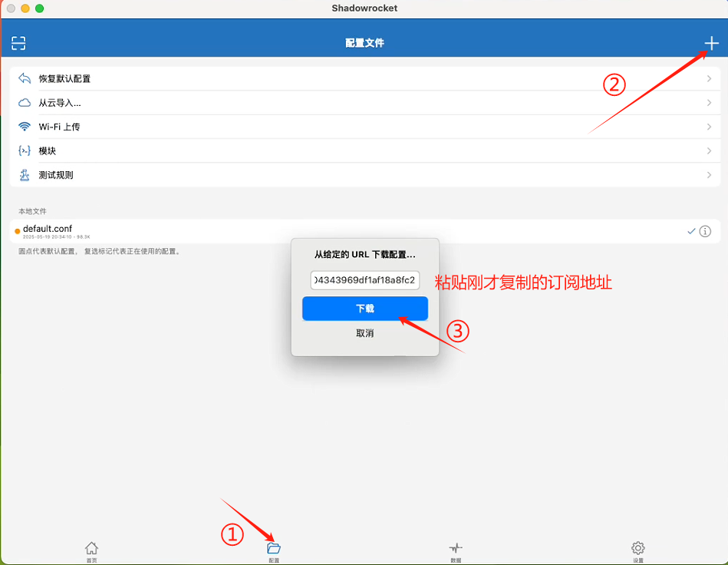
Task: Select the 数据 data tab icon
Action: tap(455, 548)
